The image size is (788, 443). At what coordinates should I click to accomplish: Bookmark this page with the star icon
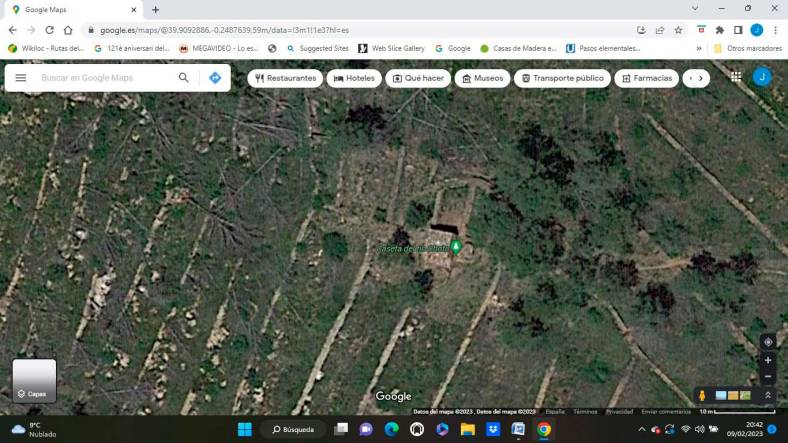678,30
